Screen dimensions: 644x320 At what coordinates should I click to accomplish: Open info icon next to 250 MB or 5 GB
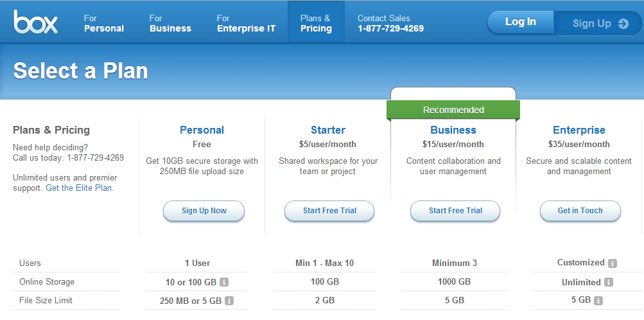(x=230, y=301)
